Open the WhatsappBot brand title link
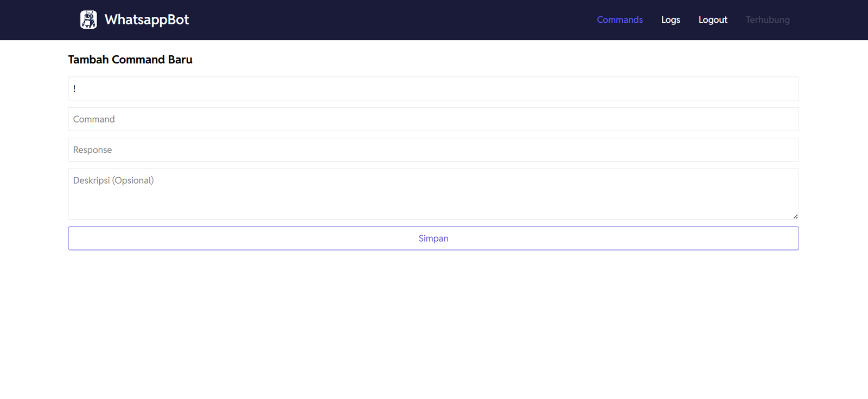Viewport: 868px width, 399px height. [146, 20]
